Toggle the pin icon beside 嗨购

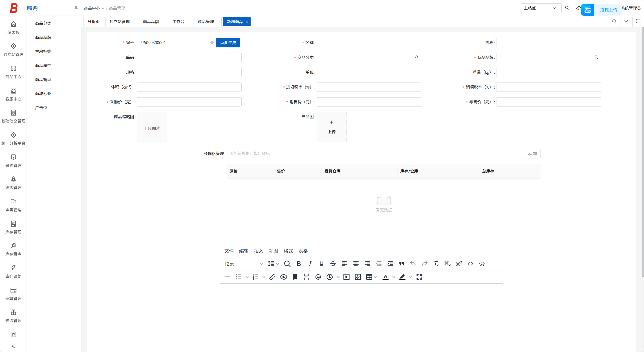tap(76, 8)
